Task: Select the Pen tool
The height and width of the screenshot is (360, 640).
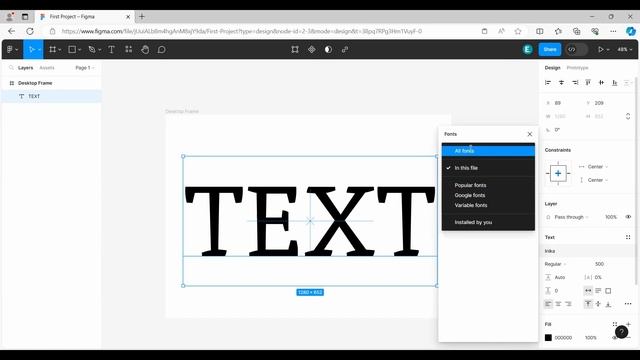Action: (92, 49)
